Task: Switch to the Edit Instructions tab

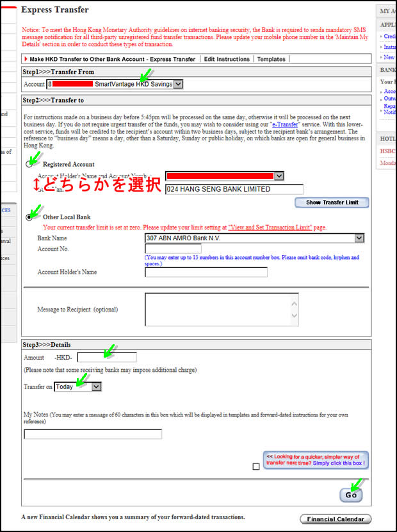Action: click(x=227, y=59)
